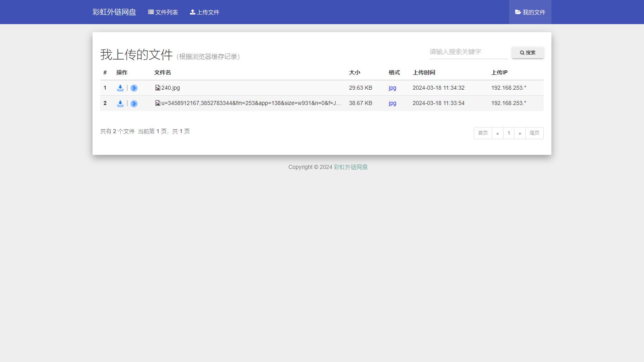The width and height of the screenshot is (644, 362).
Task: Open the 文件列表 menu item
Action: (163, 12)
